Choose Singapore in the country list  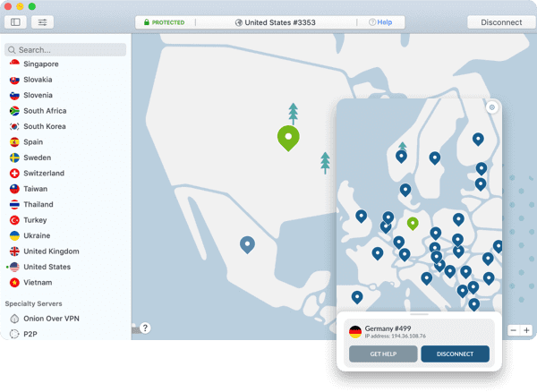(41, 64)
